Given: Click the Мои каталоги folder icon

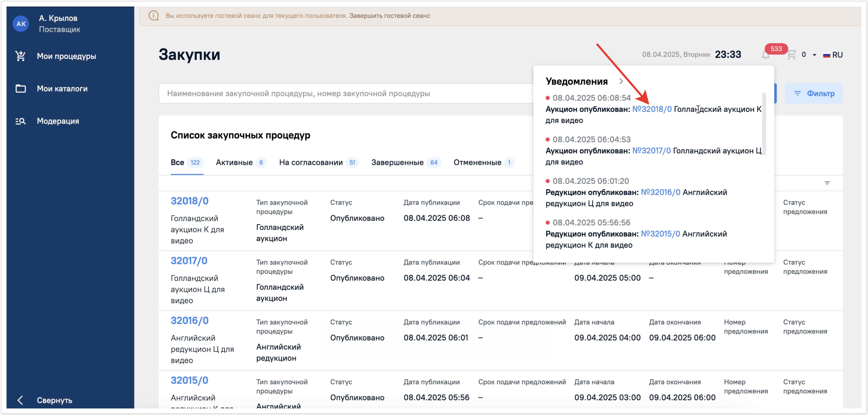Looking at the screenshot, I should [21, 89].
